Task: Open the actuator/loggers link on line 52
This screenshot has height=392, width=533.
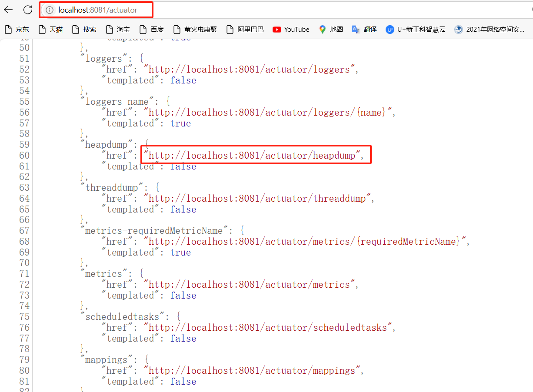Action: (x=250, y=70)
